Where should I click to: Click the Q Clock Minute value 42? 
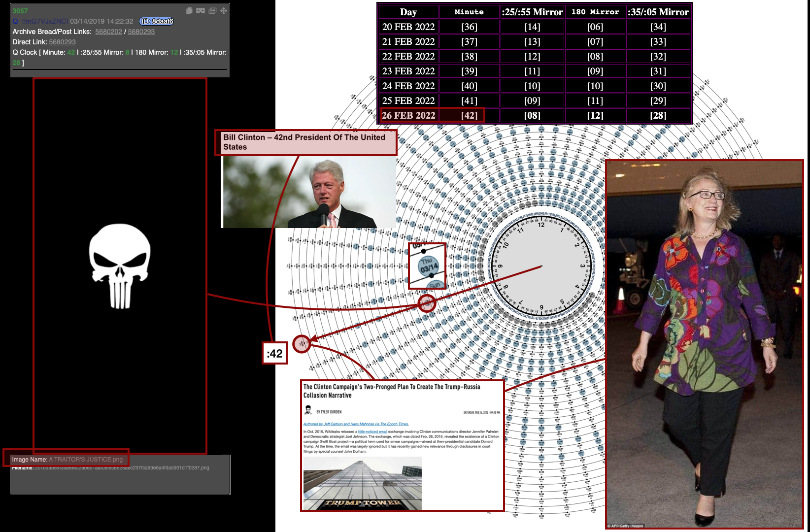pyautogui.click(x=71, y=52)
